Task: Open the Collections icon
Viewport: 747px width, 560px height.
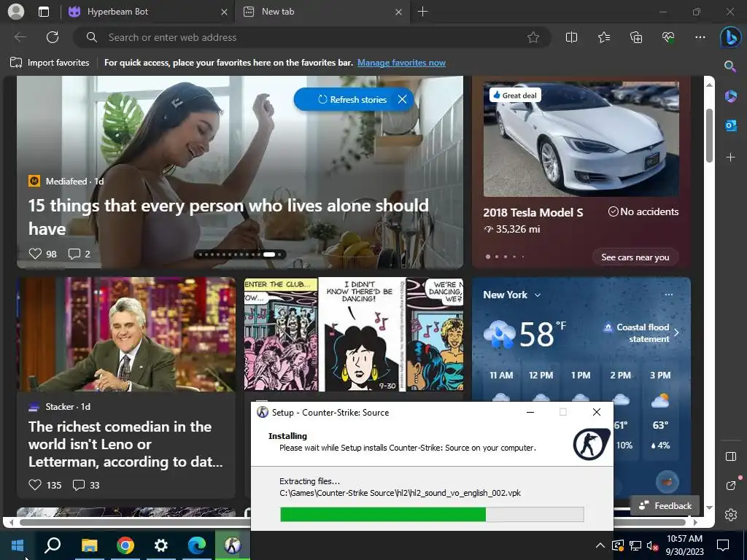Action: [x=636, y=37]
